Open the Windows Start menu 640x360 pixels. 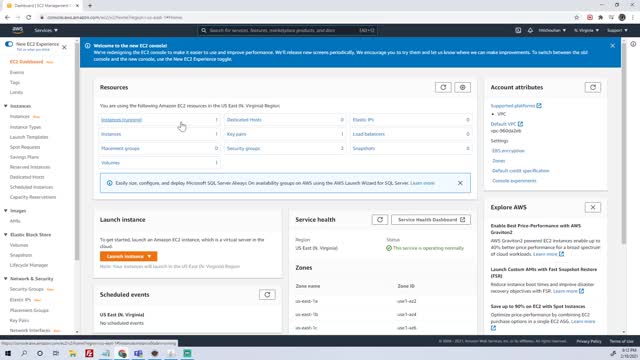coord(8,353)
